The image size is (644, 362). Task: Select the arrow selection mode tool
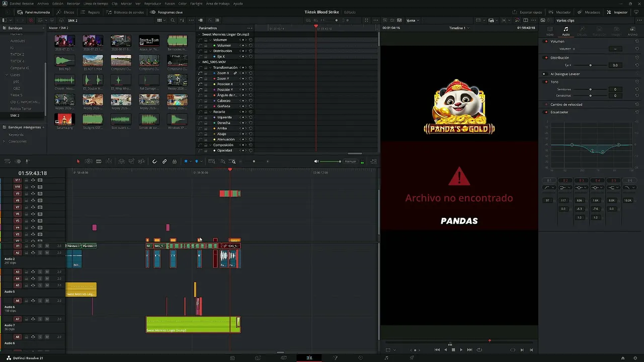point(78,161)
